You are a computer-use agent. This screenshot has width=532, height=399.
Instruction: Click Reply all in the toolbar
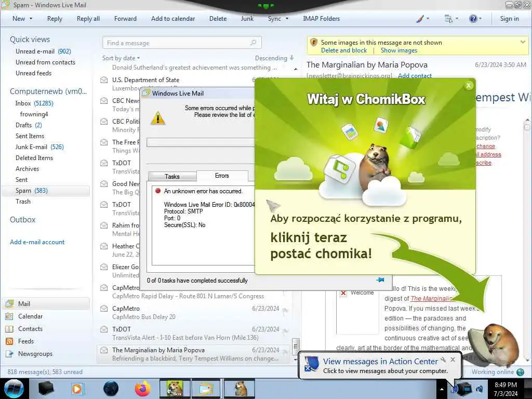coord(88,19)
